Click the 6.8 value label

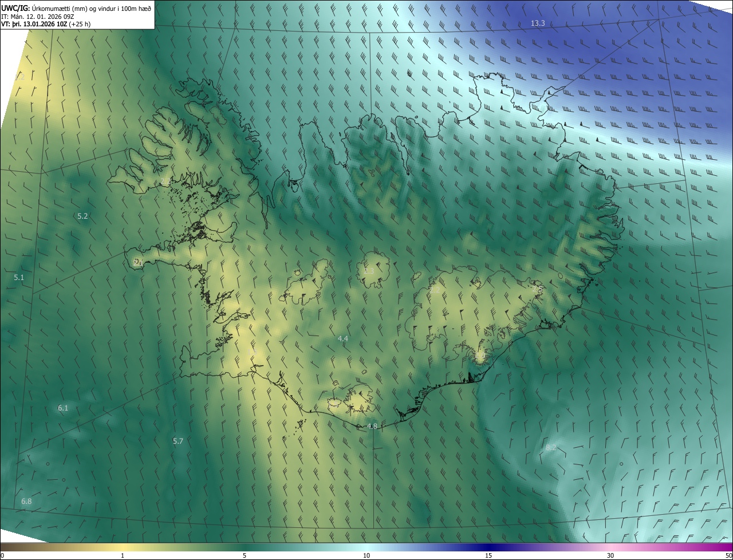click(26, 501)
